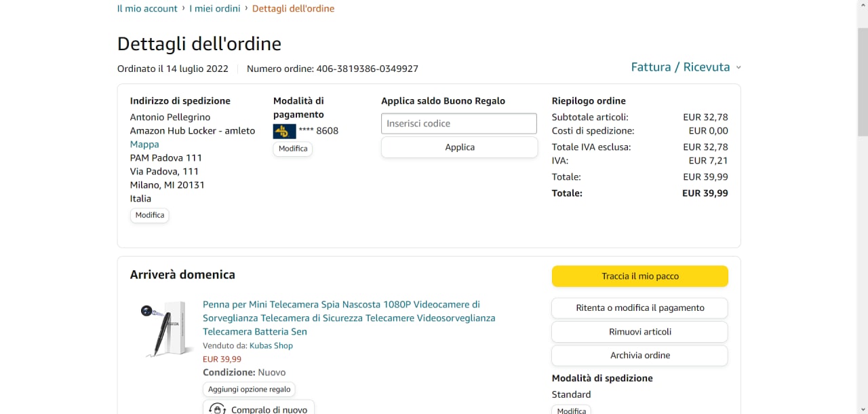Viewport: 868px width, 414px height.
Task: Open I miei ordini breadcrumb link
Action: tap(215, 9)
